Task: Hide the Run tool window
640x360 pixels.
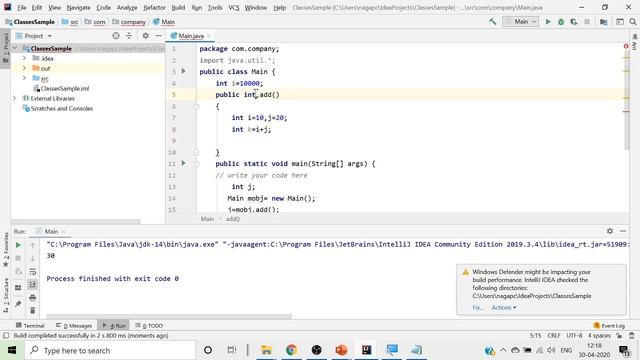Action: point(623,231)
